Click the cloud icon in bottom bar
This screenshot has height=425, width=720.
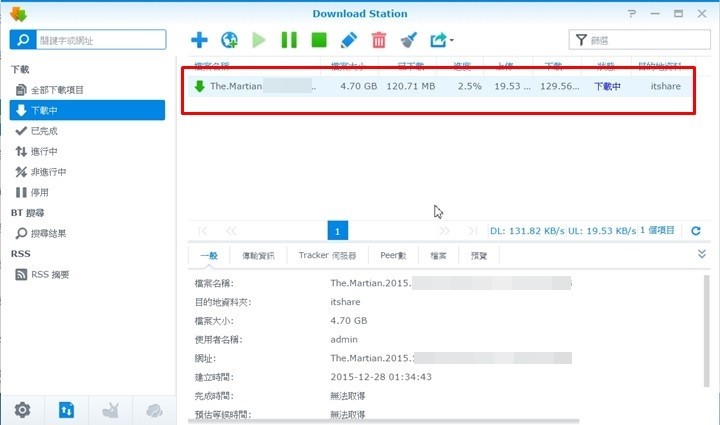click(x=154, y=410)
